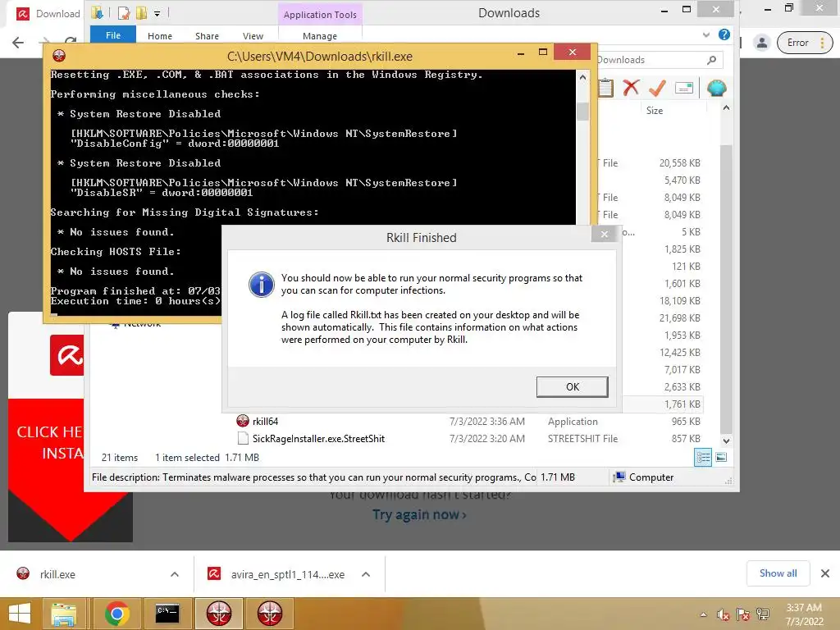Open the Share ribbon tab

coord(207,36)
